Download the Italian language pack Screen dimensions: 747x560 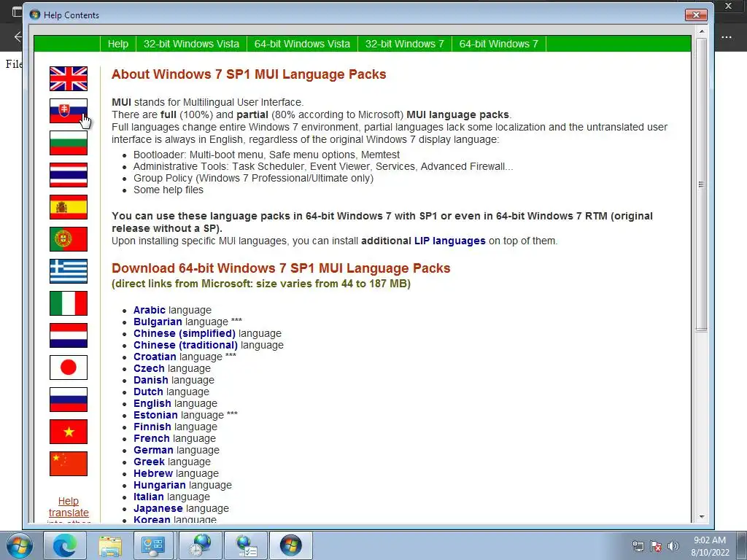click(x=147, y=497)
